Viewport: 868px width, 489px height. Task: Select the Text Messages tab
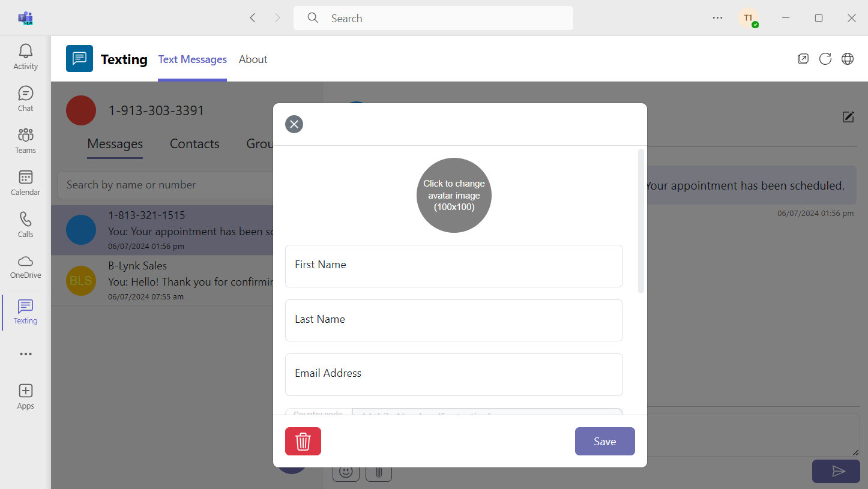pos(192,59)
